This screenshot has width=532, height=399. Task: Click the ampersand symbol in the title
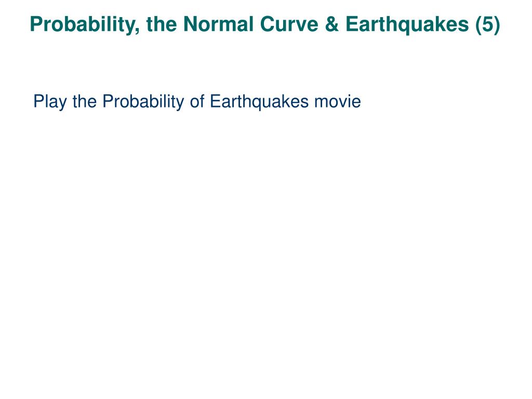[332, 24]
